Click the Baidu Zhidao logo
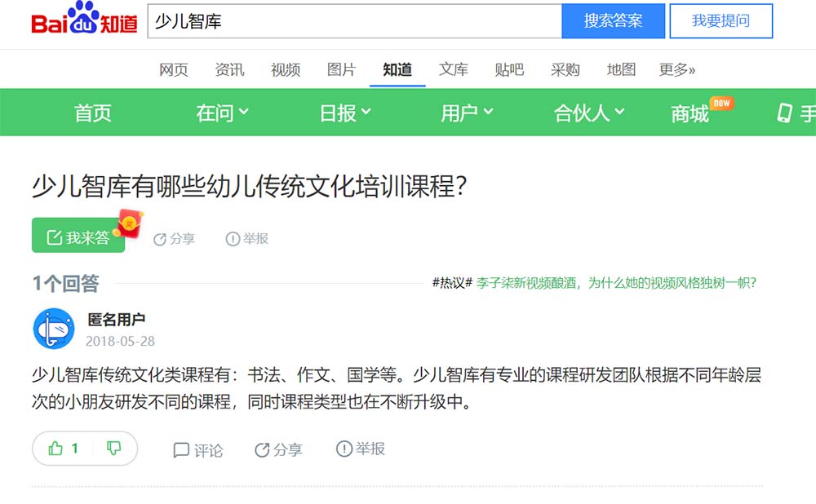Image resolution: width=816 pixels, height=504 pixels. click(x=84, y=21)
